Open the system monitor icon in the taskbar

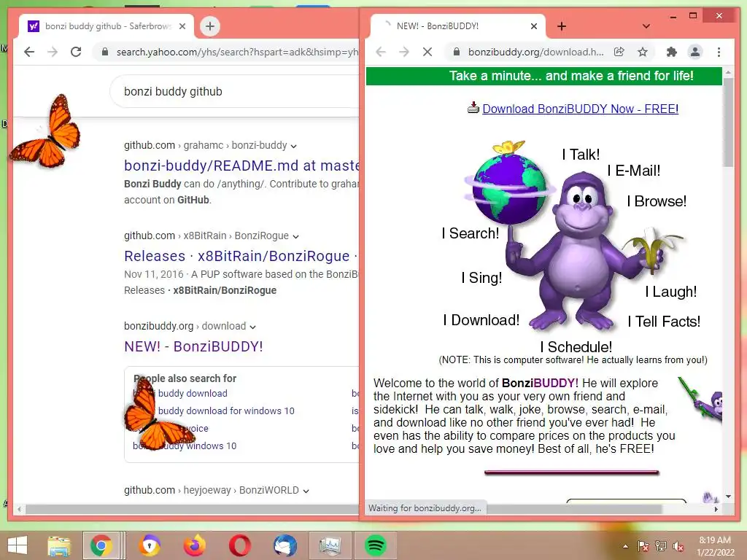click(330, 545)
